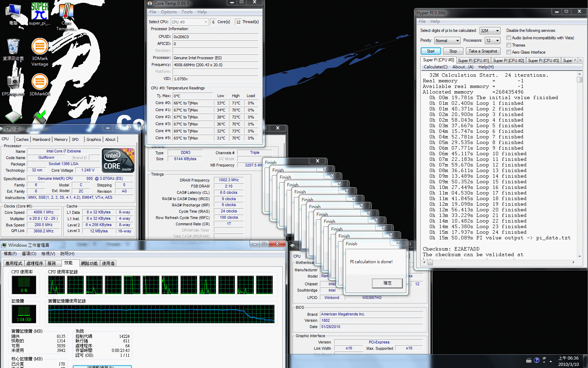Enable the Audio service disable checkbox
The width and height of the screenshot is (588, 368).
pyautogui.click(x=509, y=38)
